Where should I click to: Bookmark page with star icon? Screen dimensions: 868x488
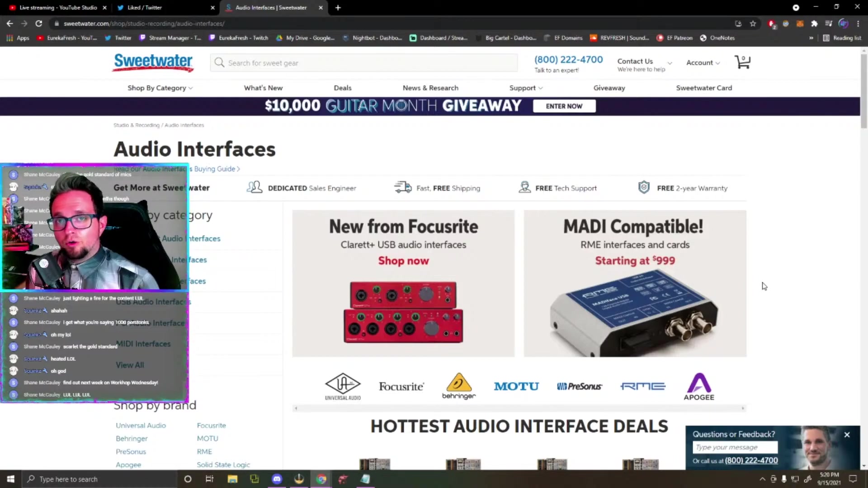753,23
